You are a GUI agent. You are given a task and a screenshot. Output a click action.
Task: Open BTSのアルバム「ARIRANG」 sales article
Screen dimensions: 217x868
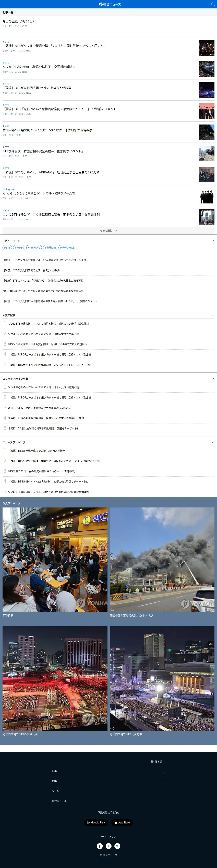pyautogui.click(x=51, y=172)
